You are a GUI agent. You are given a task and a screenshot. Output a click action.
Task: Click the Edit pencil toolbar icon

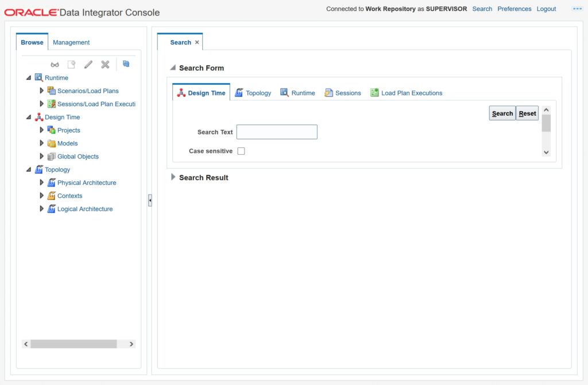click(88, 64)
